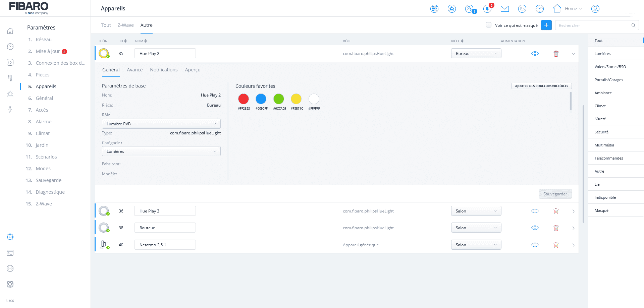Open the home dashboard sidebar icon
Screen dimensions: 644x308
click(10, 31)
